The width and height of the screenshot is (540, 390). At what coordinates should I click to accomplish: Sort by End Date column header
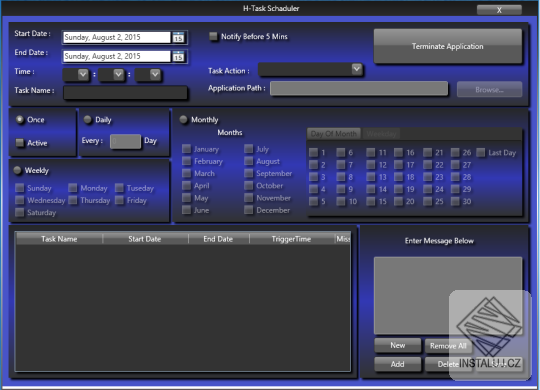(218, 239)
